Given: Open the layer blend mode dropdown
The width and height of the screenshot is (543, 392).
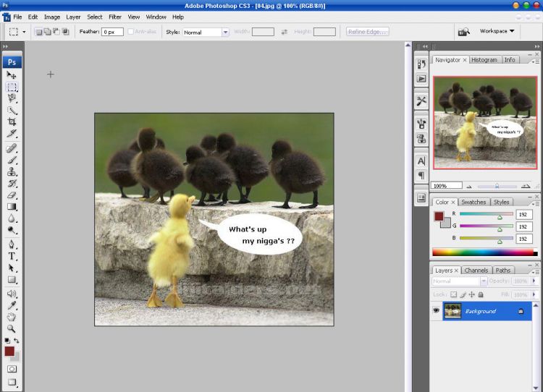Looking at the screenshot, I should point(459,281).
